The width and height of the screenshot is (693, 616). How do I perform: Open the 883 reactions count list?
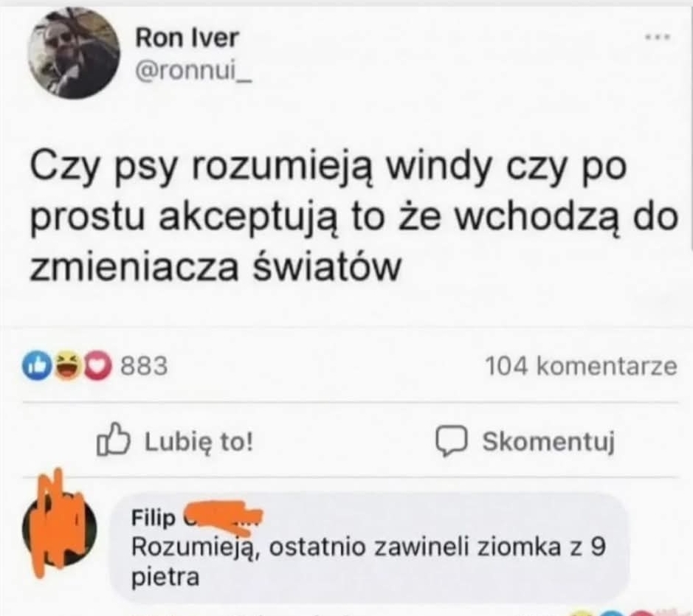(144, 366)
